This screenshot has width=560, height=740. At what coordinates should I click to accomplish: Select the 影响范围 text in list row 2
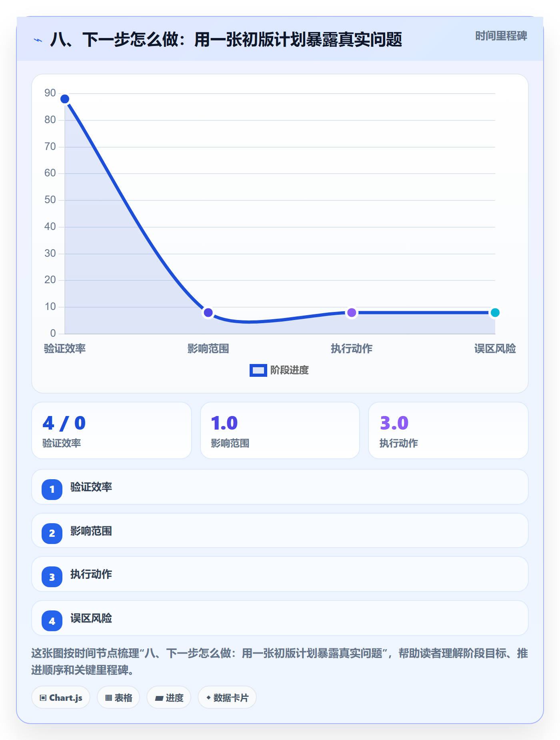tap(91, 531)
